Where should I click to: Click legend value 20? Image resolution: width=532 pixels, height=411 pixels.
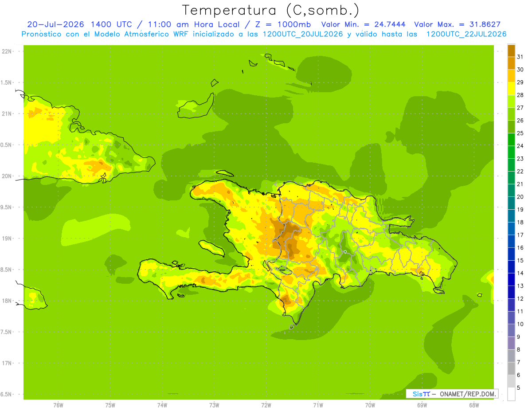[520, 197]
